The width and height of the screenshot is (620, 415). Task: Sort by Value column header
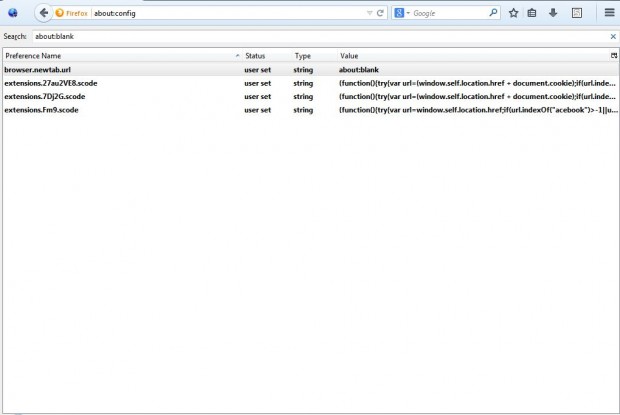473,56
